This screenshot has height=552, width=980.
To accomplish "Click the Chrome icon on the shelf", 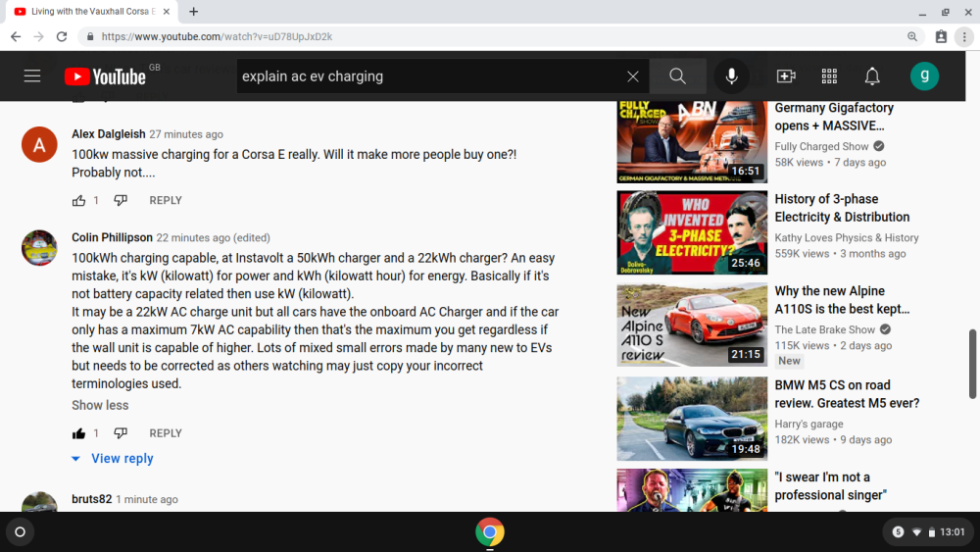I will pos(489,532).
